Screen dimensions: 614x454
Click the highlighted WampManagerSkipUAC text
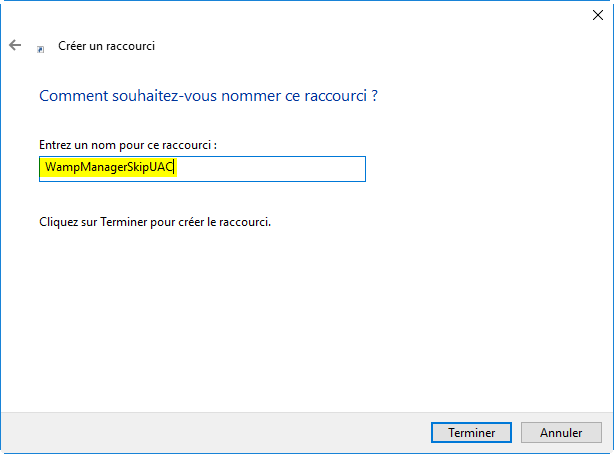point(109,167)
